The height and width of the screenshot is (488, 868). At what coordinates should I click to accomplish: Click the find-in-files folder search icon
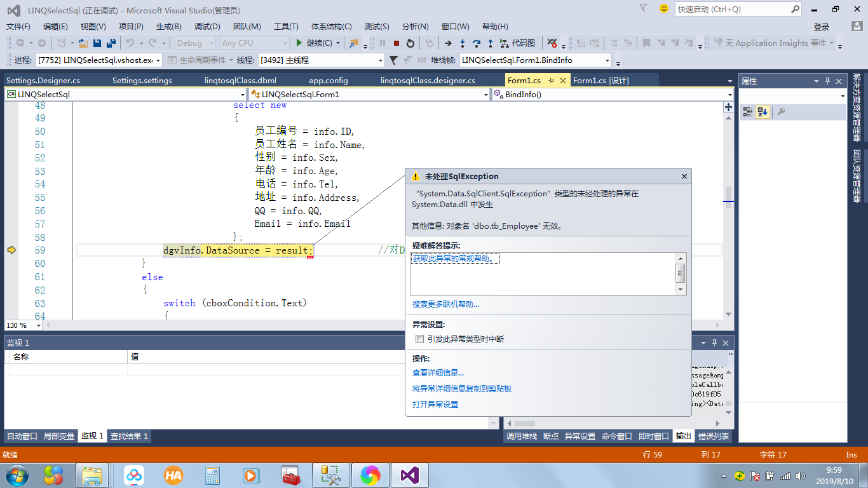[354, 43]
